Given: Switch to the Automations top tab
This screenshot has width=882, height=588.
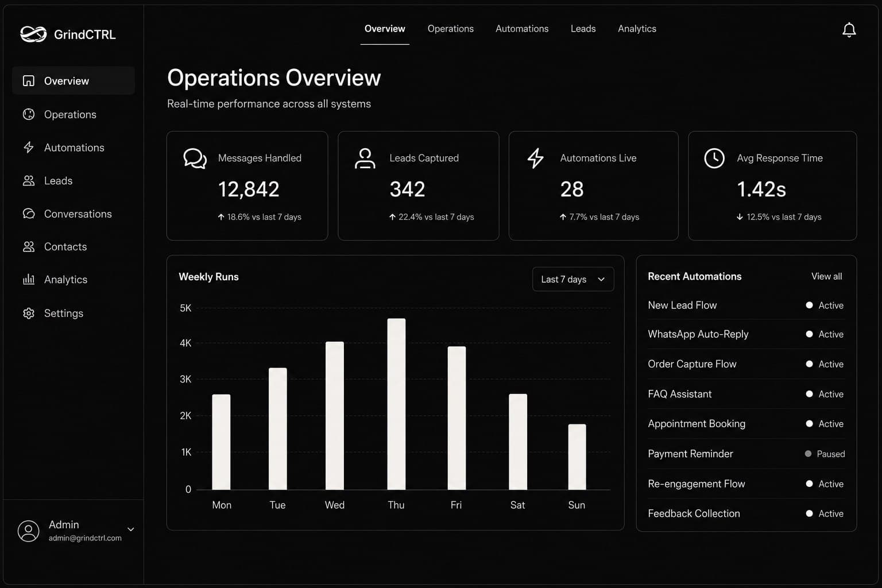Looking at the screenshot, I should pos(522,29).
